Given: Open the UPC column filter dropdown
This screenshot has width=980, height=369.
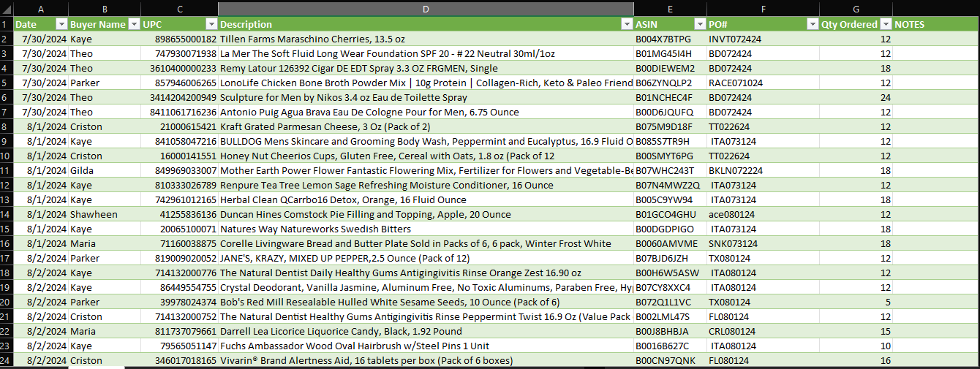Looking at the screenshot, I should coord(211,24).
